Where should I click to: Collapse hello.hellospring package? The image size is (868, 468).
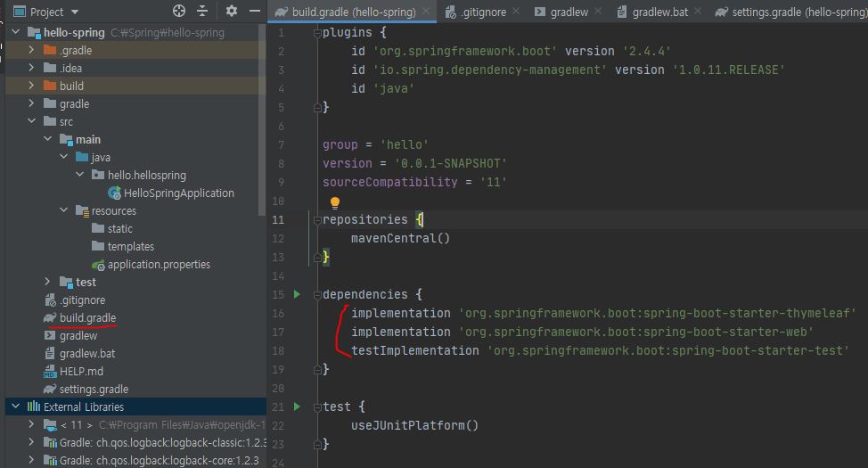point(79,175)
